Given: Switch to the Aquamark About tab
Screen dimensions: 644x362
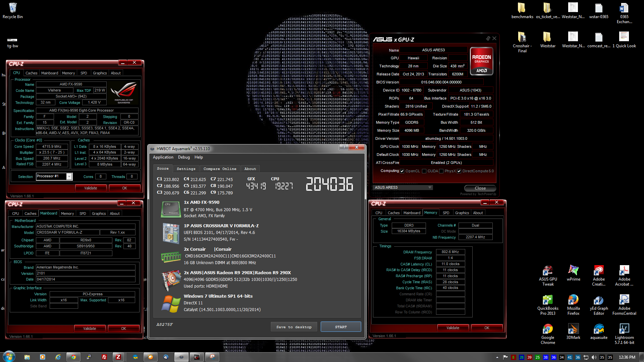Looking at the screenshot, I should (x=250, y=169).
